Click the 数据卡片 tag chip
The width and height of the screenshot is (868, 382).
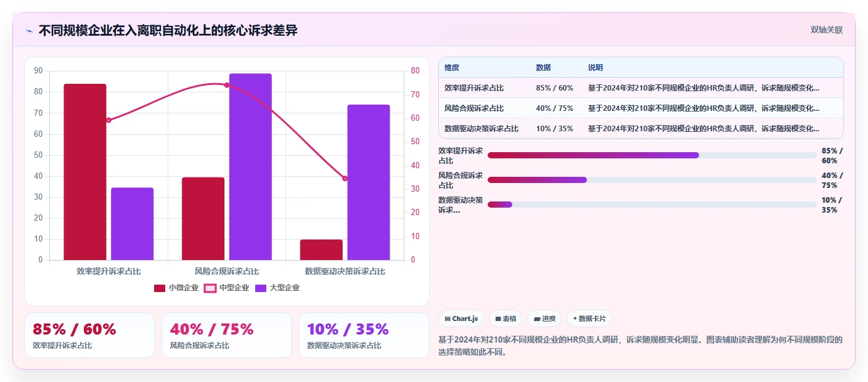click(x=589, y=319)
